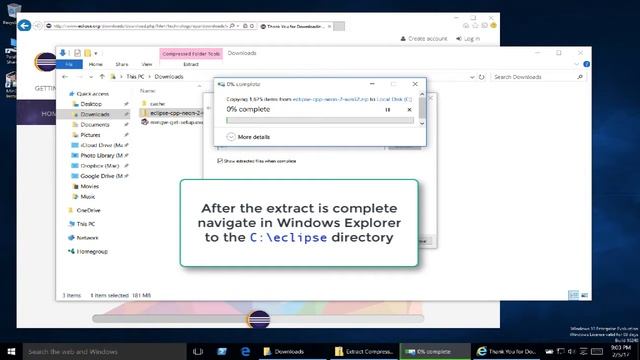
Task: Open the Extract ribbon tab
Action: [x=191, y=64]
